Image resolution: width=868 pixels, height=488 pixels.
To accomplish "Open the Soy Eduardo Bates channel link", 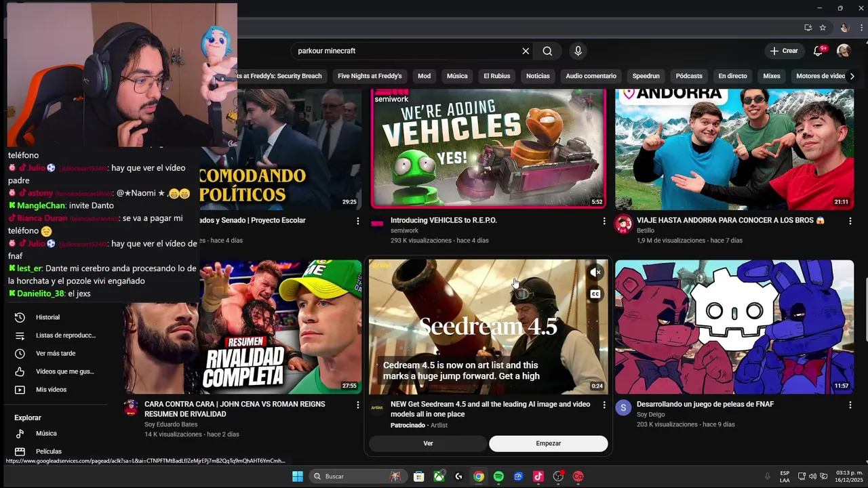I will tap(171, 424).
